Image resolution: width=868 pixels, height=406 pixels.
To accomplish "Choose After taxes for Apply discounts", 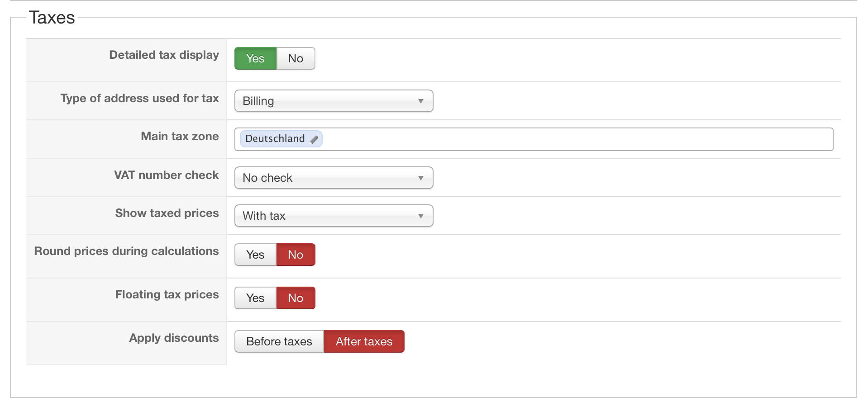I will (364, 341).
